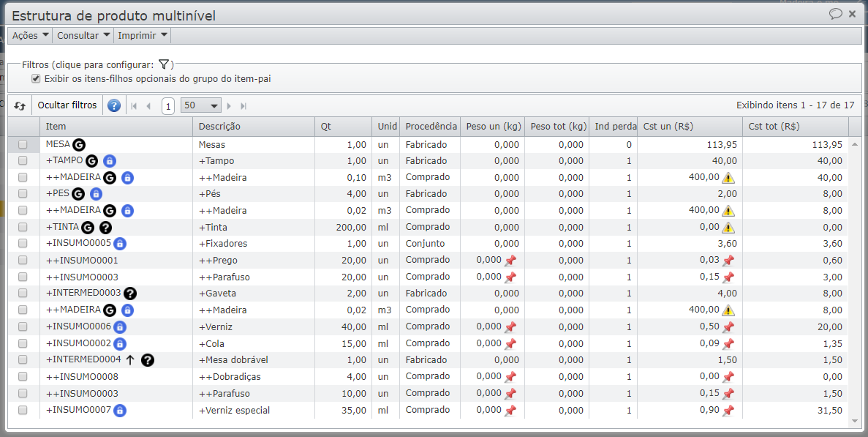Click the +Mesa dobrável description cell
This screenshot has width=868, height=437.
tap(254, 360)
